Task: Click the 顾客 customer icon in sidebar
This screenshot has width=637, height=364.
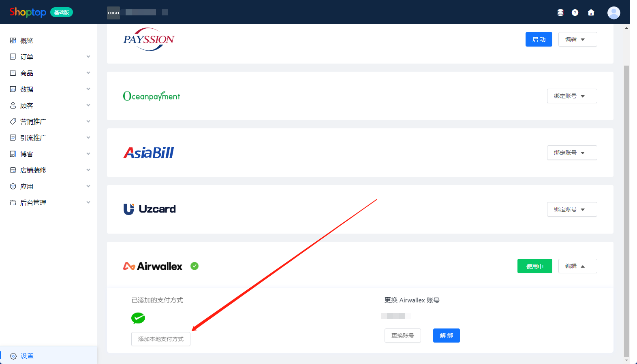Action: [x=13, y=105]
